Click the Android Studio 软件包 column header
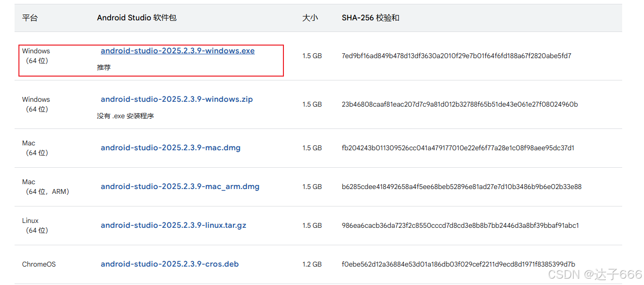 tap(137, 18)
